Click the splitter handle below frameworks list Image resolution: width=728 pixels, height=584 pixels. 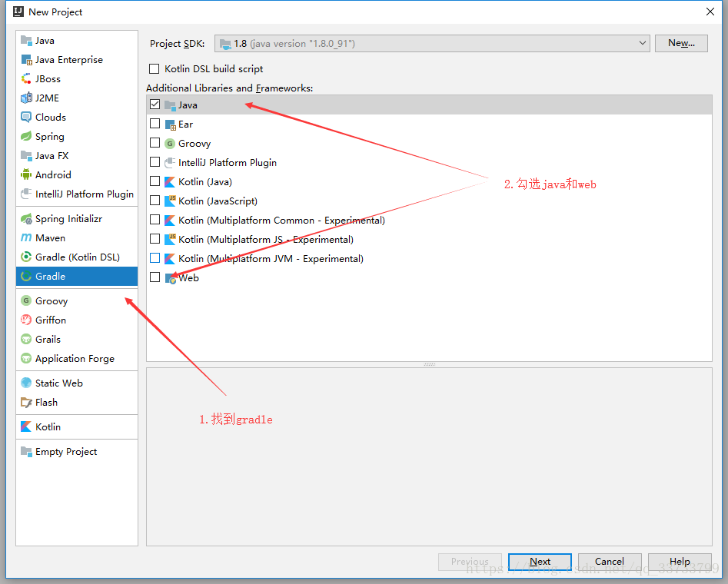pos(430,364)
